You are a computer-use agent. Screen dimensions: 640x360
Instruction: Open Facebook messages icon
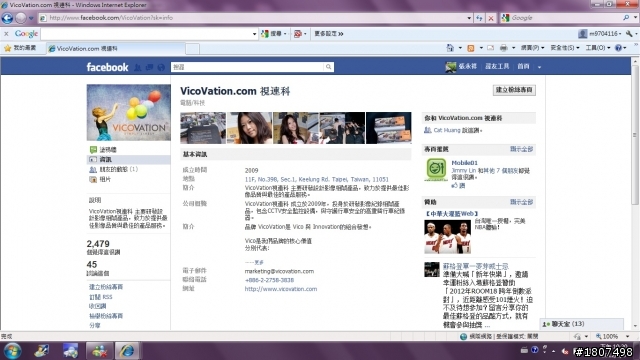(149, 67)
